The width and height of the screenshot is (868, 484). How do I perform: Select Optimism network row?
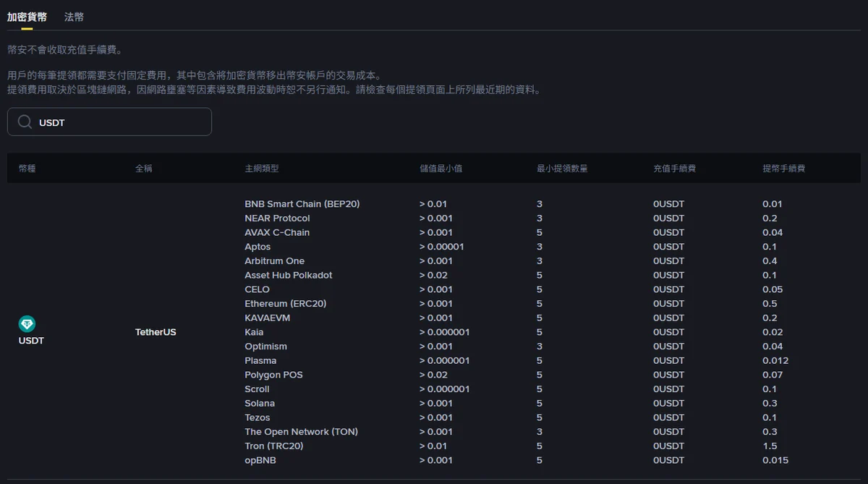coord(266,347)
